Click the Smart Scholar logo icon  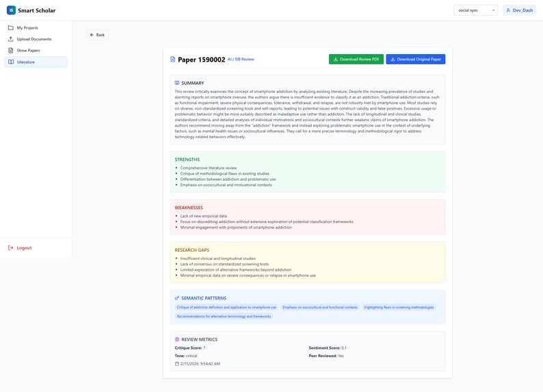(11, 10)
